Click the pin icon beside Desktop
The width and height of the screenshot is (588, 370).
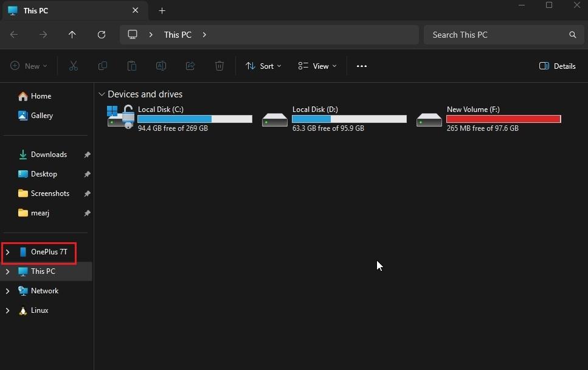click(x=87, y=174)
